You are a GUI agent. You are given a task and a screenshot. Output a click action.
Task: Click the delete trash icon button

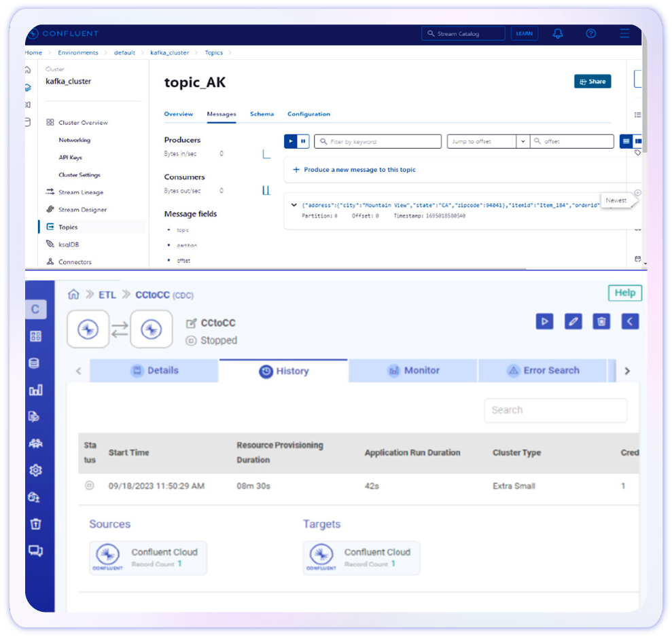601,321
